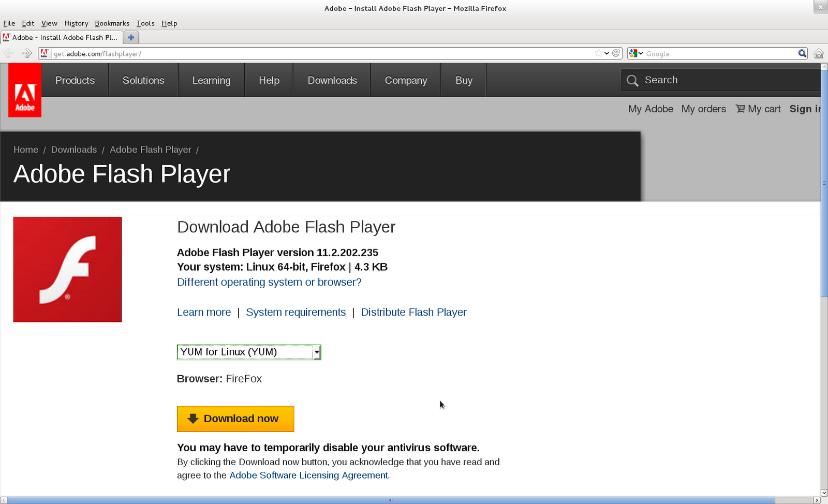
Task: Open Distribute Flash Player link
Action: (x=413, y=312)
